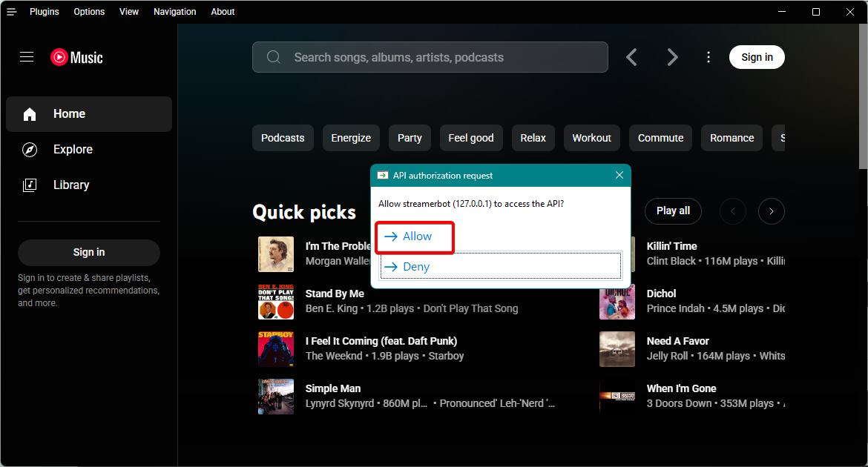Click the Explore compass icon
This screenshot has height=467, width=868.
30,150
